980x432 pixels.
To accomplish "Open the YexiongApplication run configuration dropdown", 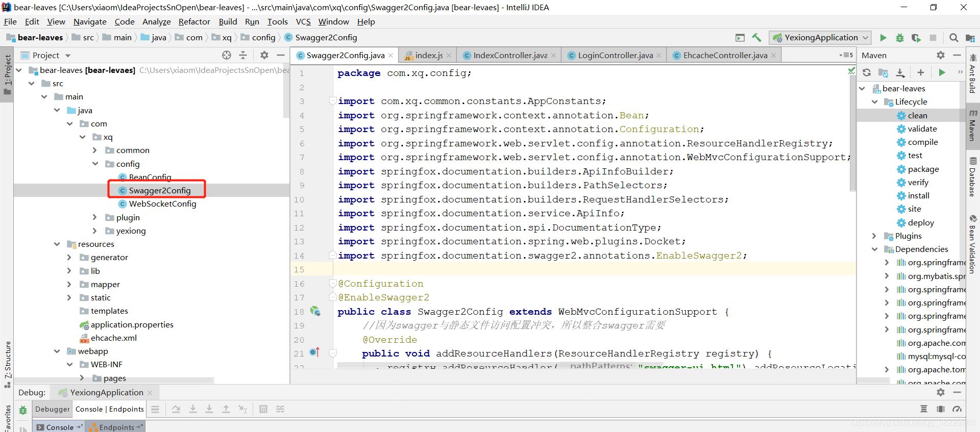I will click(821, 38).
